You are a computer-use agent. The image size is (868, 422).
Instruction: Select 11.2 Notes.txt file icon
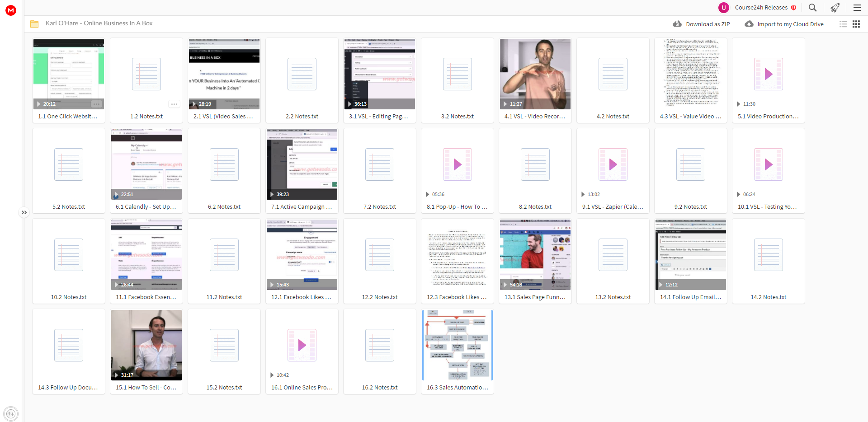tap(224, 255)
